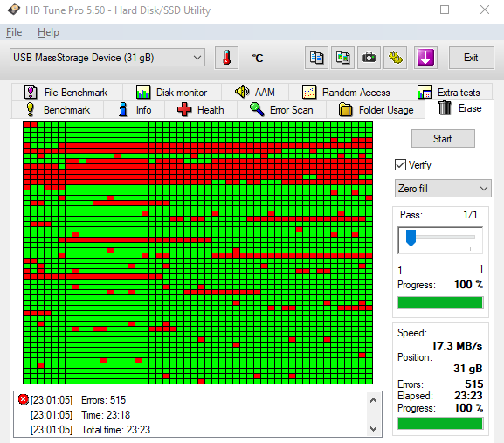504x443 pixels.
Task: Click the overall progress bar at bottom
Action: click(x=440, y=424)
